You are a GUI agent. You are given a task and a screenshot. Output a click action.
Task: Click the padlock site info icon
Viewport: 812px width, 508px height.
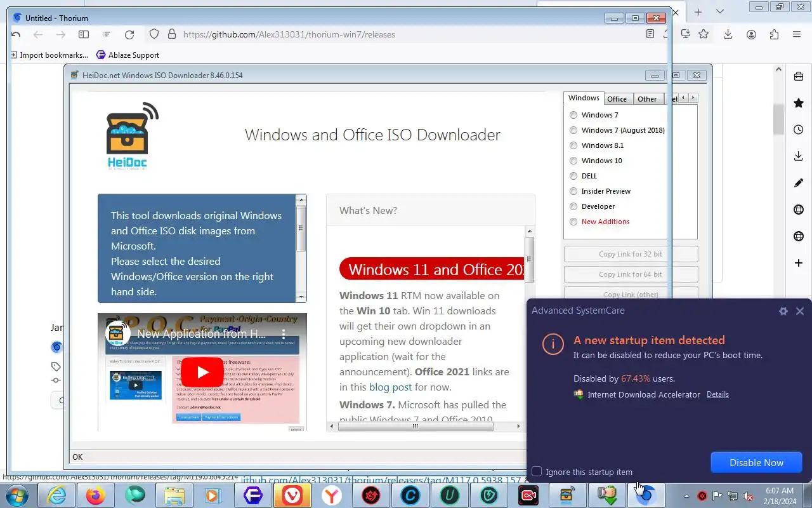pyautogui.click(x=171, y=34)
